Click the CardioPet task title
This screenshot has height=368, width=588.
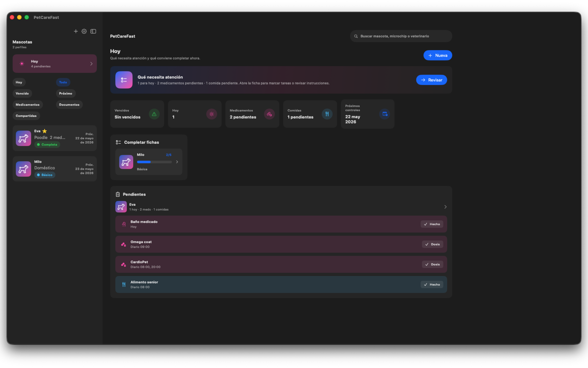tap(139, 262)
